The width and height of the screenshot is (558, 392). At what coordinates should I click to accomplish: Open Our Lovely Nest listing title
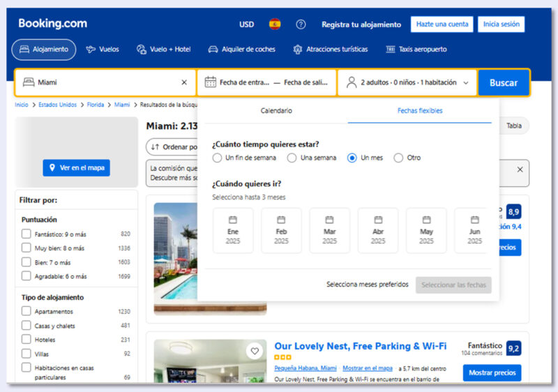pos(360,346)
